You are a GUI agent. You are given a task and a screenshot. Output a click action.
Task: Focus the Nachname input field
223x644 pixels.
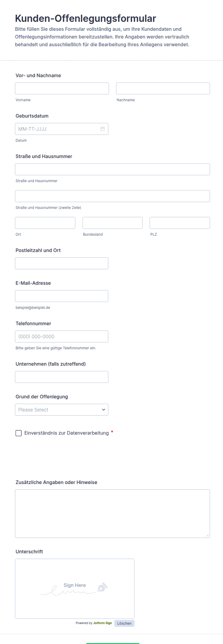tap(163, 89)
